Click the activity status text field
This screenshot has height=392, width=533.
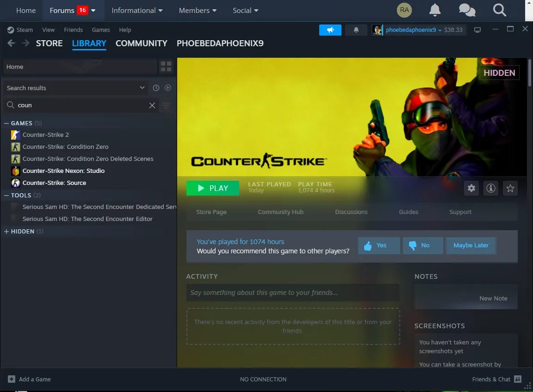[292, 293]
